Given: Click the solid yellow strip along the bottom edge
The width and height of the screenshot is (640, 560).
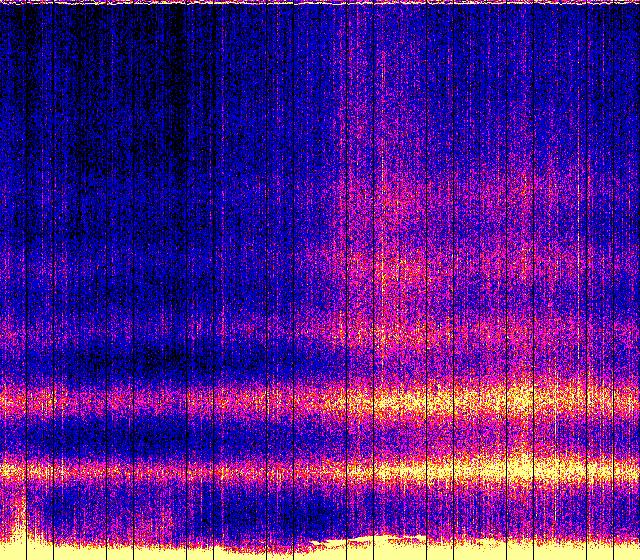Looking at the screenshot, I should [150, 551].
